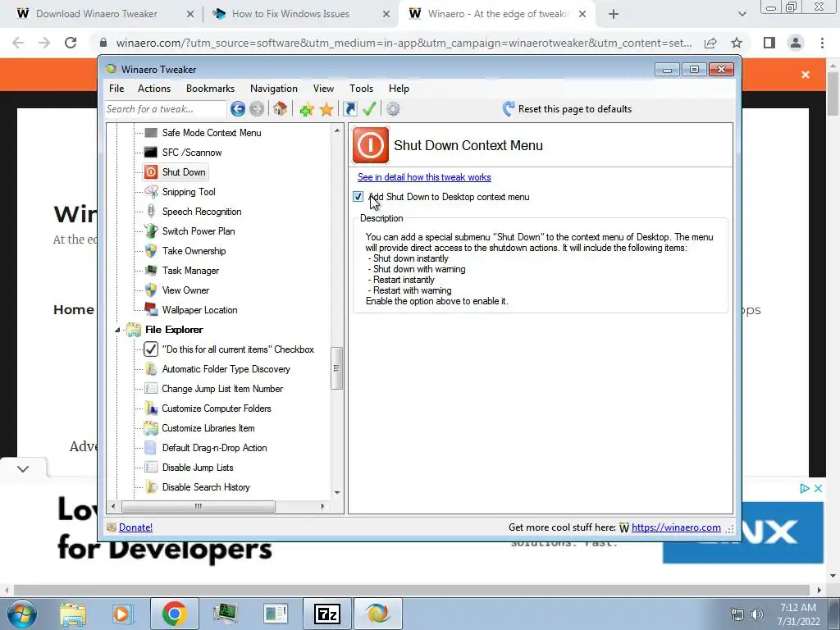This screenshot has width=840, height=630.
Task: Open Chrome side panel icon
Action: 769,43
